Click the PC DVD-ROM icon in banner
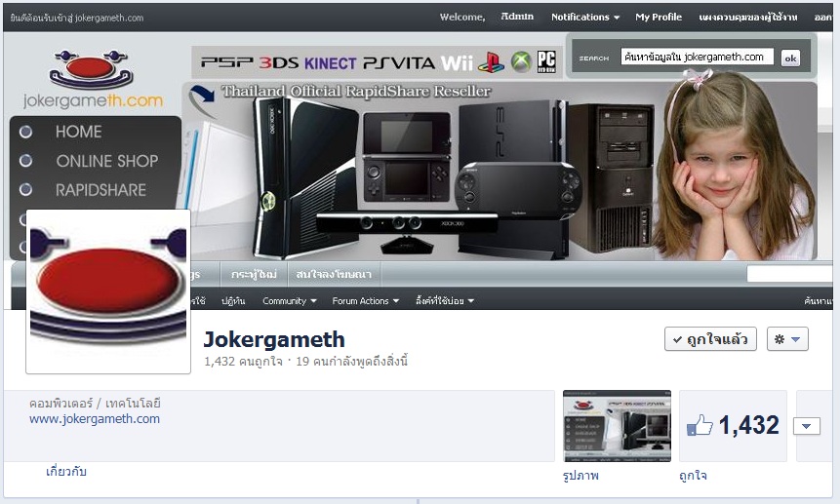Viewport: 840px width, 504px height. click(x=546, y=61)
